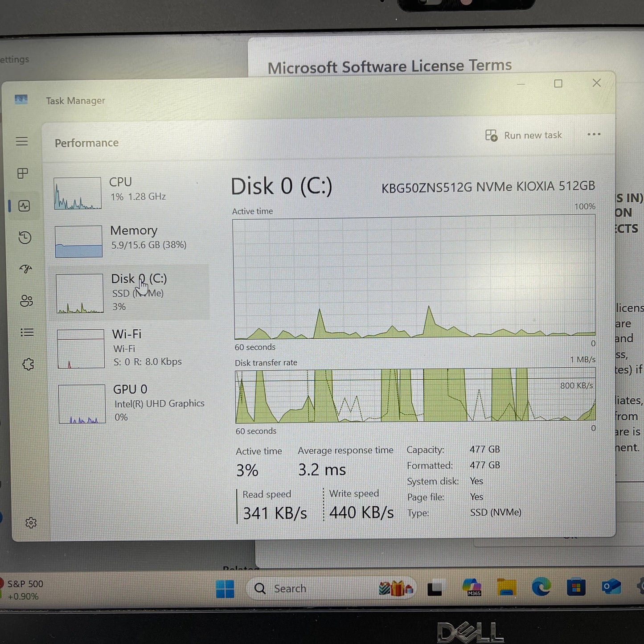Open the Startup apps page
The width and height of the screenshot is (644, 644).
click(x=25, y=269)
